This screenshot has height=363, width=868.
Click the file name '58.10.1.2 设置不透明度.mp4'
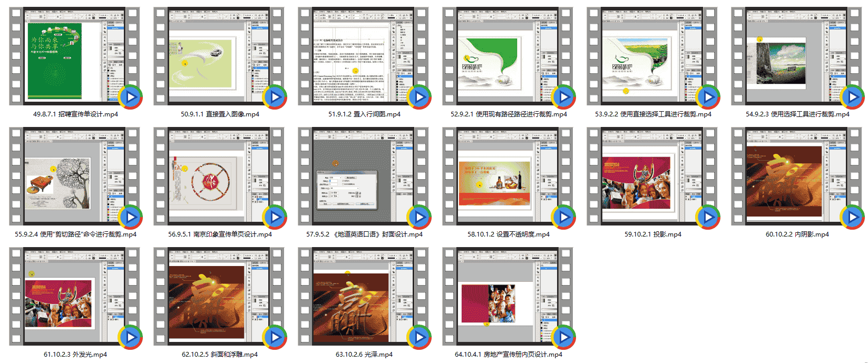point(509,234)
